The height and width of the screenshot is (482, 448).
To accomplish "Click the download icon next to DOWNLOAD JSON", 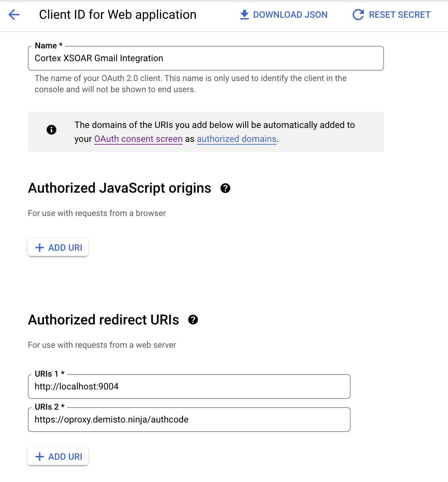I will 244,15.
